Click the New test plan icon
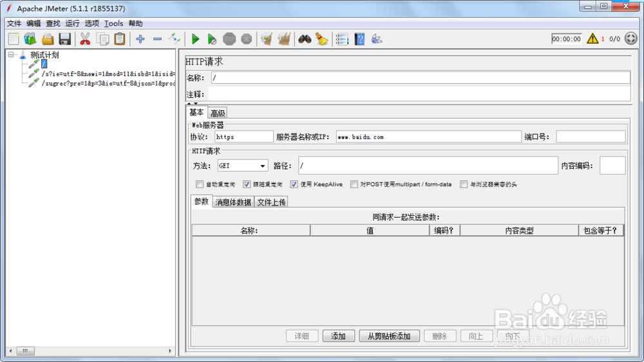The image size is (644, 362). pyautogui.click(x=14, y=39)
